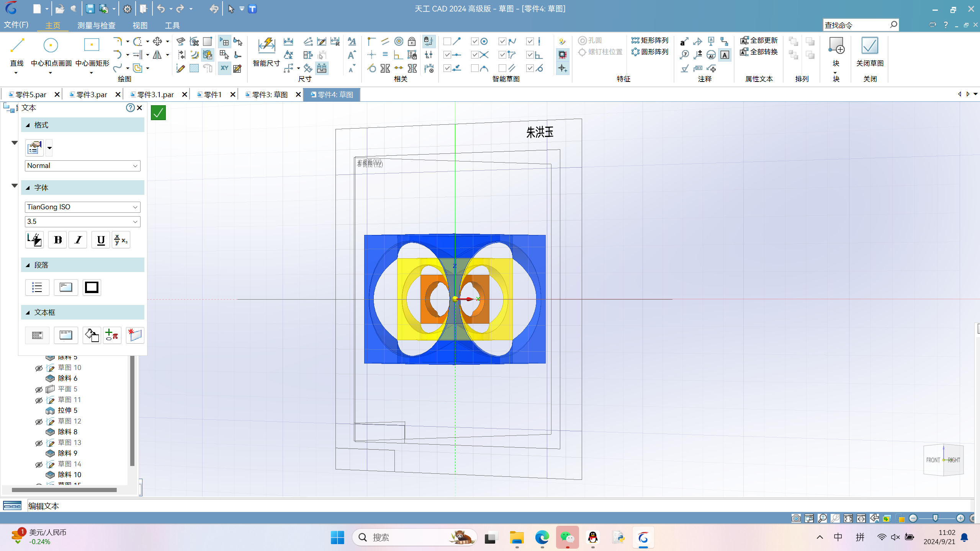Toggle the center-point snap checkbox in 智能草图
The image size is (980, 551).
474,41
